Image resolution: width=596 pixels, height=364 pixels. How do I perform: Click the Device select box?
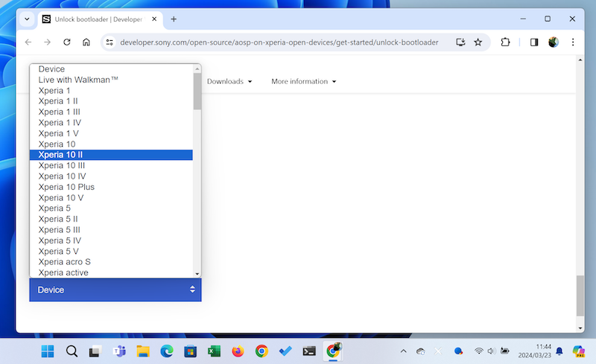[x=115, y=290]
